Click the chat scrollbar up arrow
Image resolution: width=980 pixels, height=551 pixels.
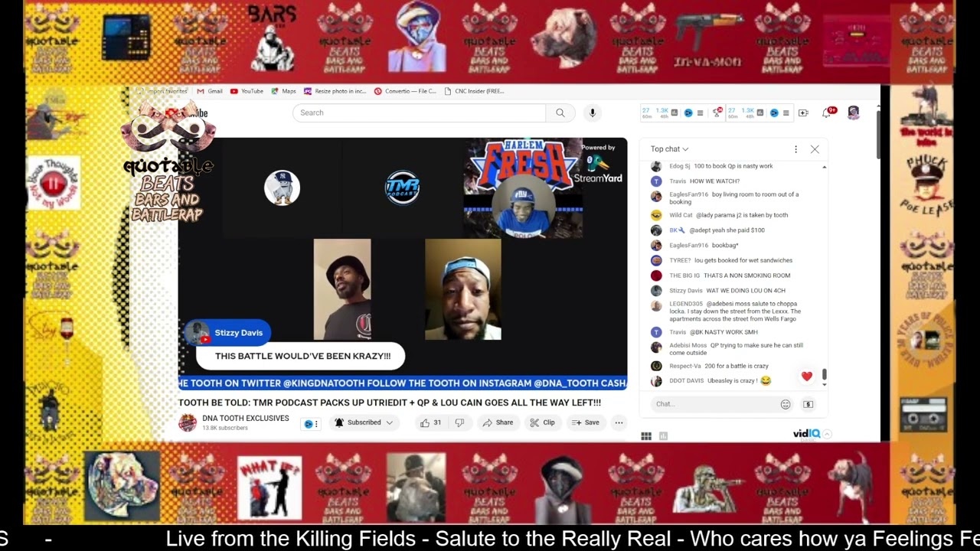[825, 167]
